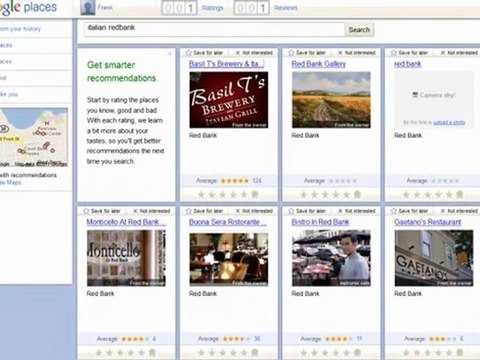Viewport: 480px width, 360px height.
Task: Click Save for later star on 'red bank' card
Action: tap(394, 53)
